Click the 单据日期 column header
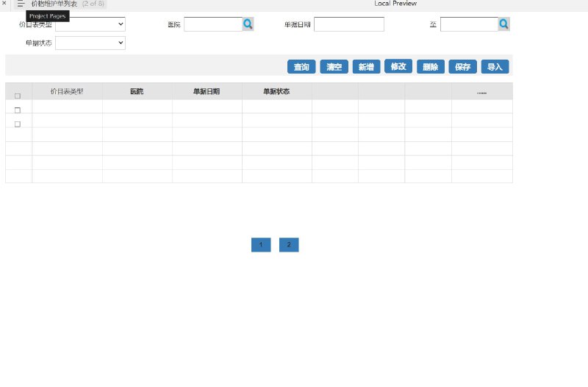Screen dimensions: 588x387 [207, 91]
